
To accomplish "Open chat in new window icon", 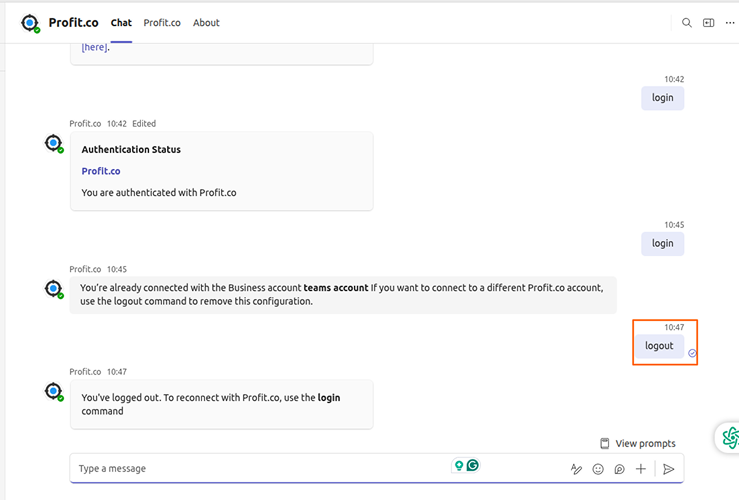I will [708, 23].
